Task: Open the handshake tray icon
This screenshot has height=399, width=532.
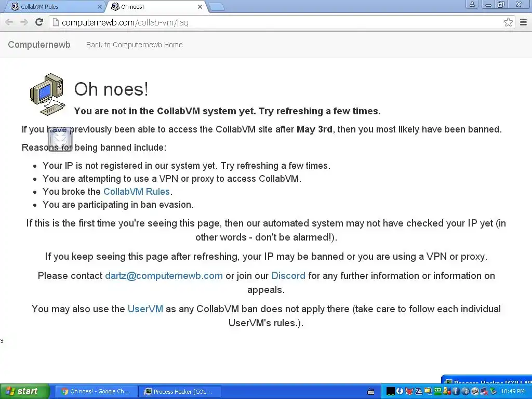Action: point(475,391)
